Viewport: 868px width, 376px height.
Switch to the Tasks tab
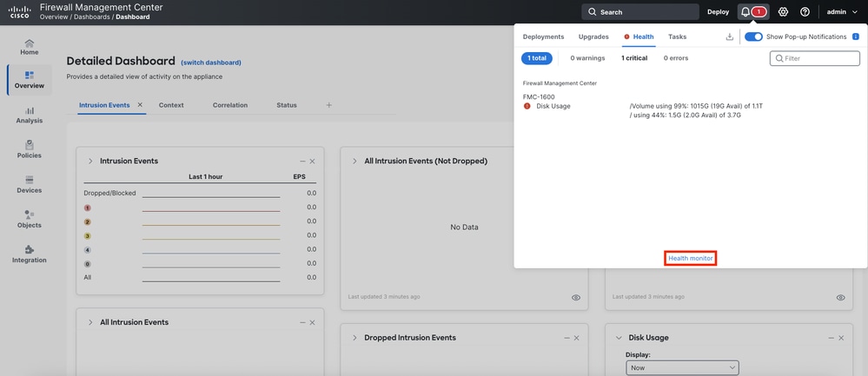pyautogui.click(x=677, y=36)
